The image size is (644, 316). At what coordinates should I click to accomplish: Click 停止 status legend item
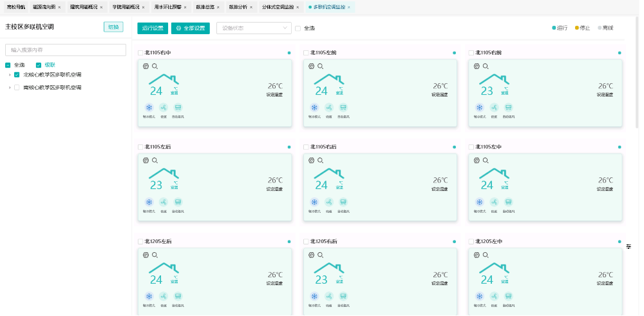tap(582, 28)
